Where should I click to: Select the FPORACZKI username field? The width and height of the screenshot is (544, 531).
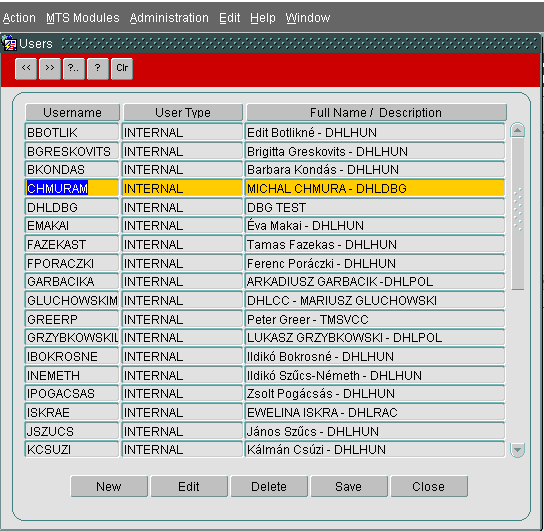[x=72, y=264]
